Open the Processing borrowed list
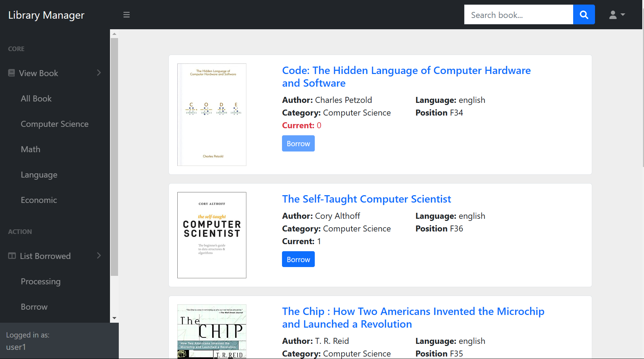This screenshot has height=359, width=644. [x=41, y=281]
